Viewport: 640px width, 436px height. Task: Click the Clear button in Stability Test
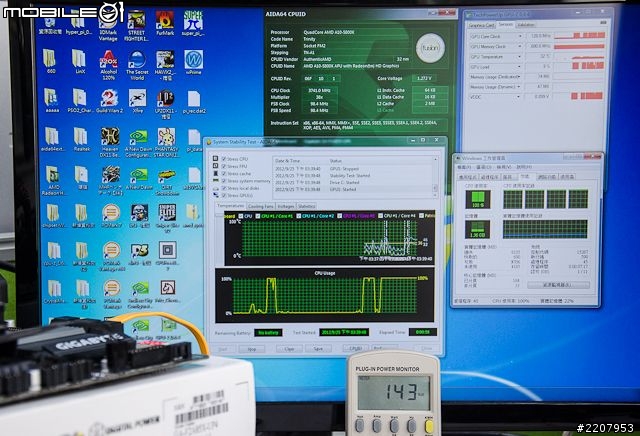pos(289,349)
